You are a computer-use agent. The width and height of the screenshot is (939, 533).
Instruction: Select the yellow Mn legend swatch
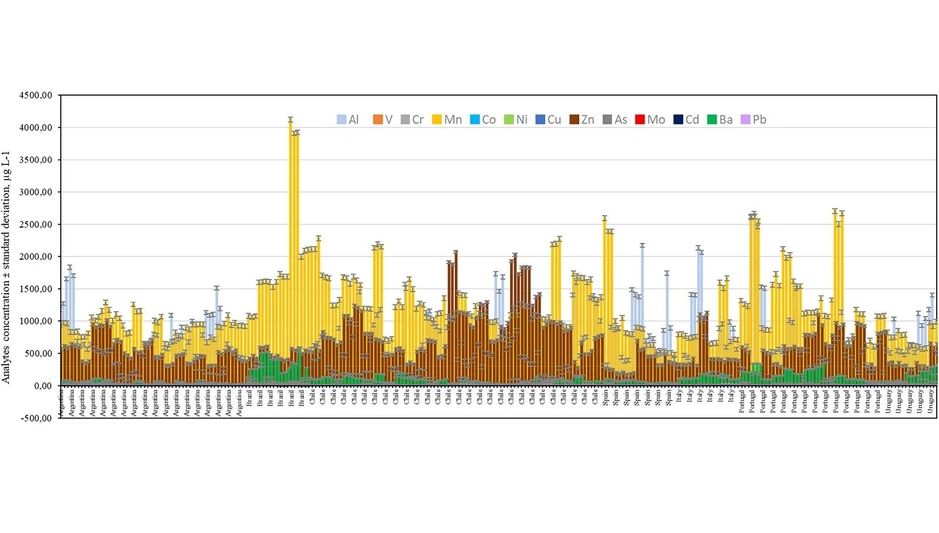437,120
